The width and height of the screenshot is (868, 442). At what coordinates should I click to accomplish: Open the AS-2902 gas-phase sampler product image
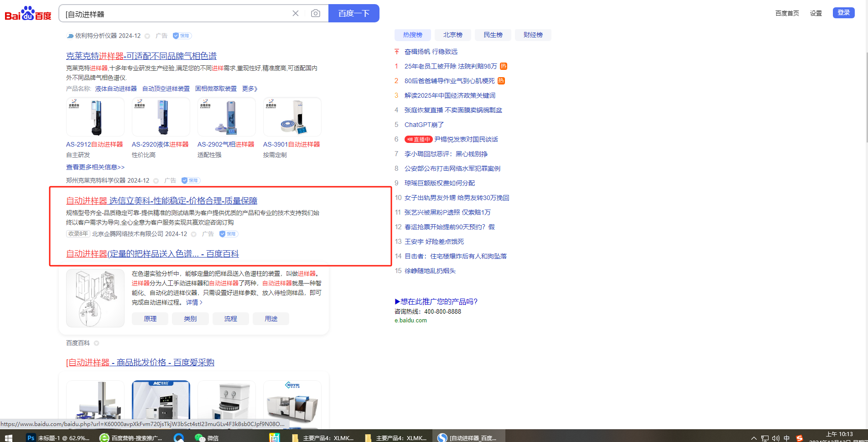click(x=227, y=117)
